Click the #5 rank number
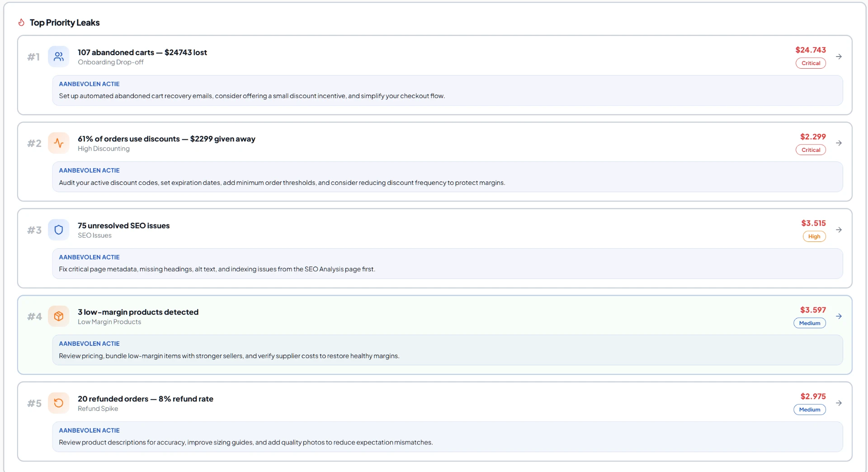The width and height of the screenshot is (868, 472). click(x=34, y=403)
